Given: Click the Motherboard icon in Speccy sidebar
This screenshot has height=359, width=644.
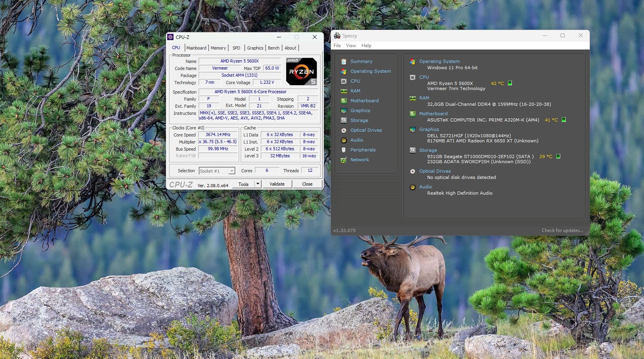Looking at the screenshot, I should pos(344,101).
